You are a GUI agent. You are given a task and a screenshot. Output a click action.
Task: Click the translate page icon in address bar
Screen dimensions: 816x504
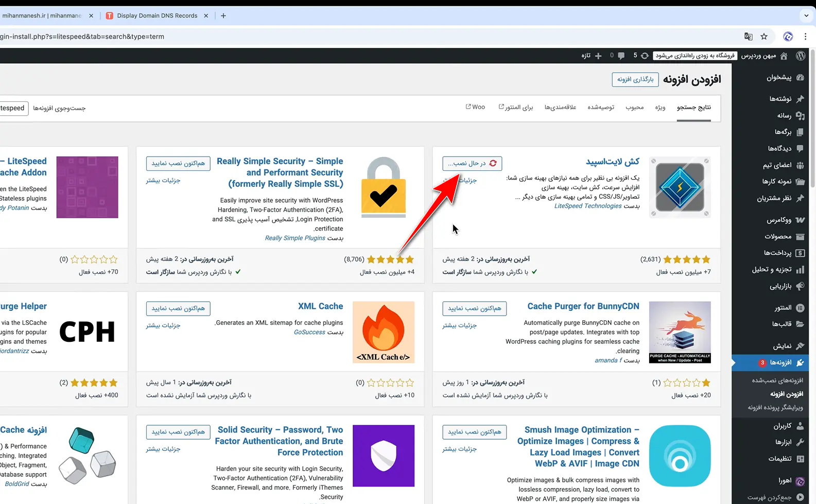coord(749,37)
